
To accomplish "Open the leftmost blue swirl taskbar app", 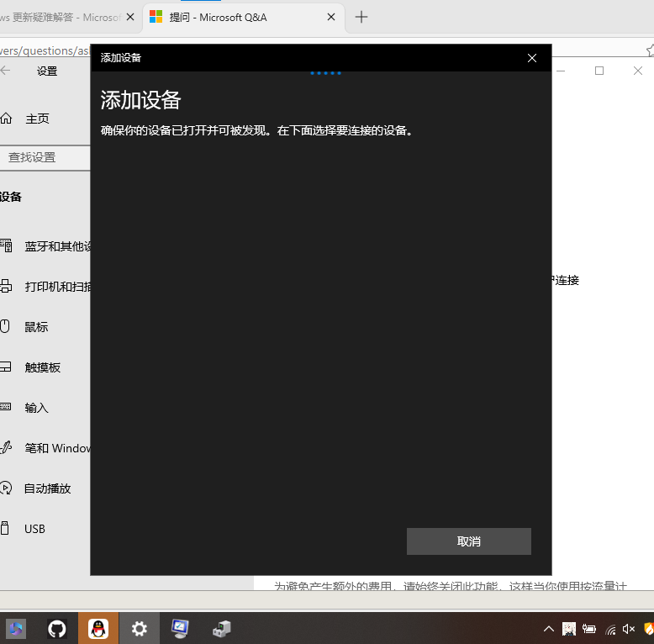I will pos(16,629).
